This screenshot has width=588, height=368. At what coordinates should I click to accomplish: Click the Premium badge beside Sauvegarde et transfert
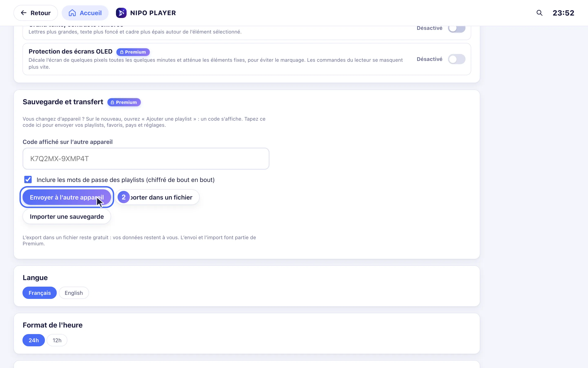click(124, 102)
